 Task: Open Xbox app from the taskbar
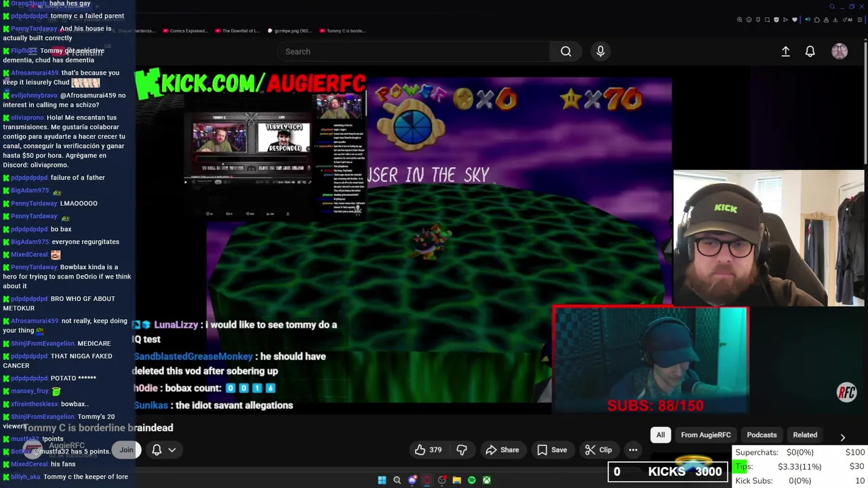click(486, 481)
